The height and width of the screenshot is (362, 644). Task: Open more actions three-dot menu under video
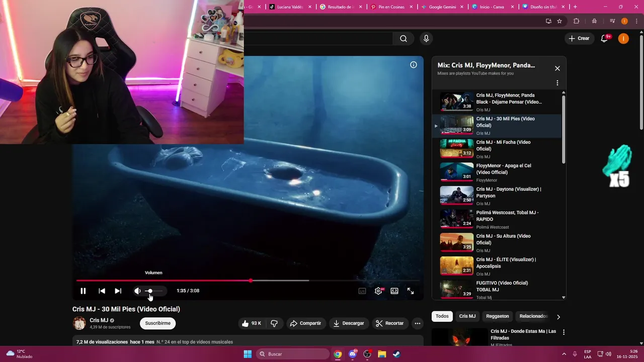(418, 323)
